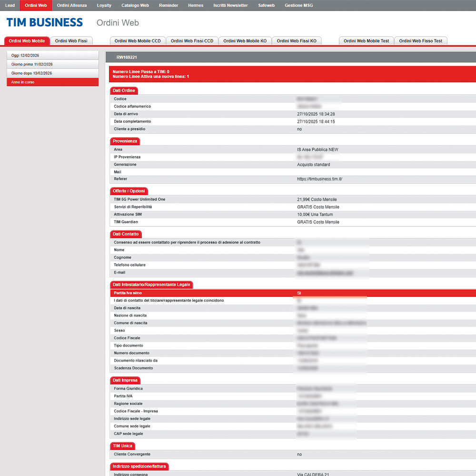Image resolution: width=476 pixels, height=476 pixels.
Task: Open Catalogo Web menu
Action: point(135,5)
